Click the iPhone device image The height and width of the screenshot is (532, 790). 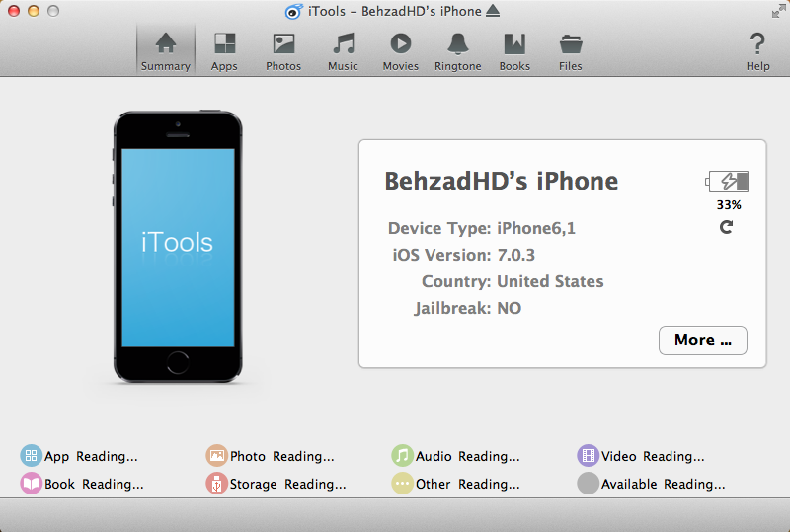coord(178,247)
